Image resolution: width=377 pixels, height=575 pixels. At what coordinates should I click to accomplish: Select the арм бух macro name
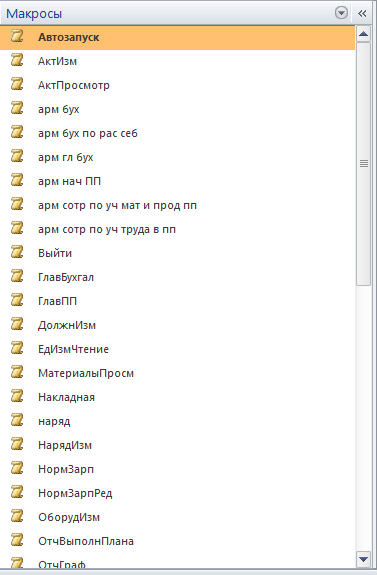tap(59, 109)
